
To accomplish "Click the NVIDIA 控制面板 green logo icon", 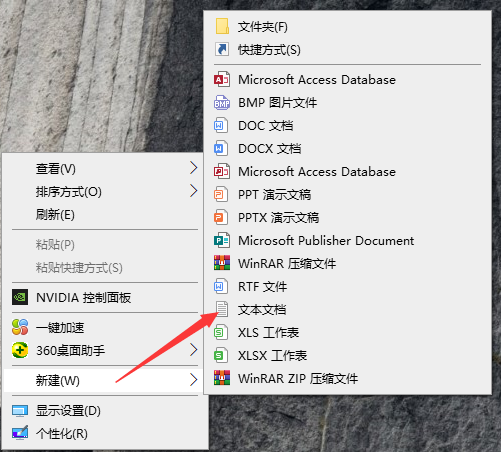I will click(x=20, y=297).
